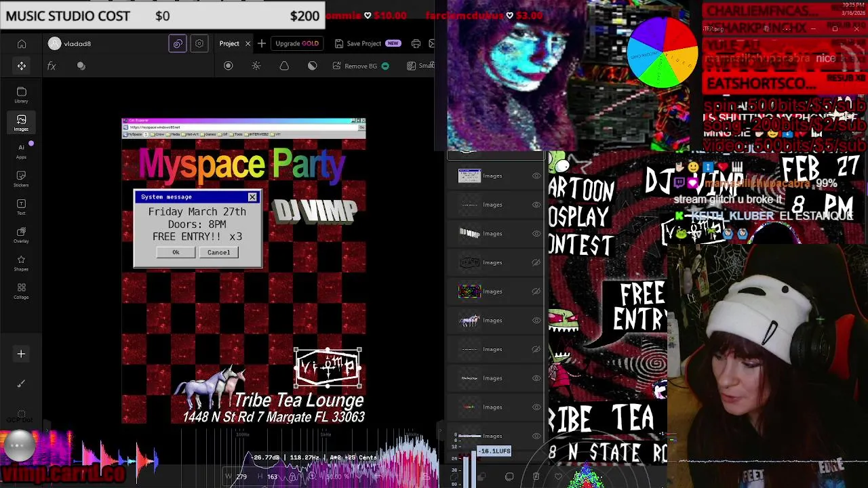Select the brush tool in left sidebar
The width and height of the screenshot is (868, 488).
tap(21, 384)
